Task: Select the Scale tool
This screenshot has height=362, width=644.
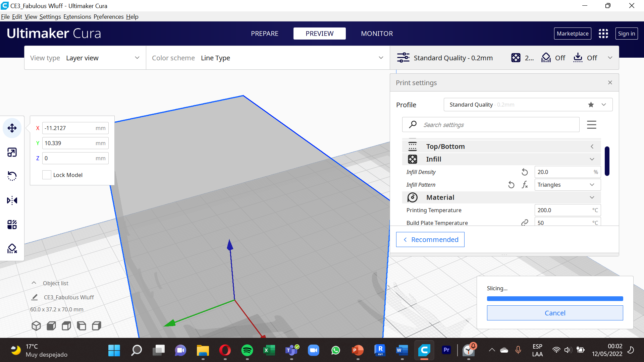Action: tap(12, 152)
